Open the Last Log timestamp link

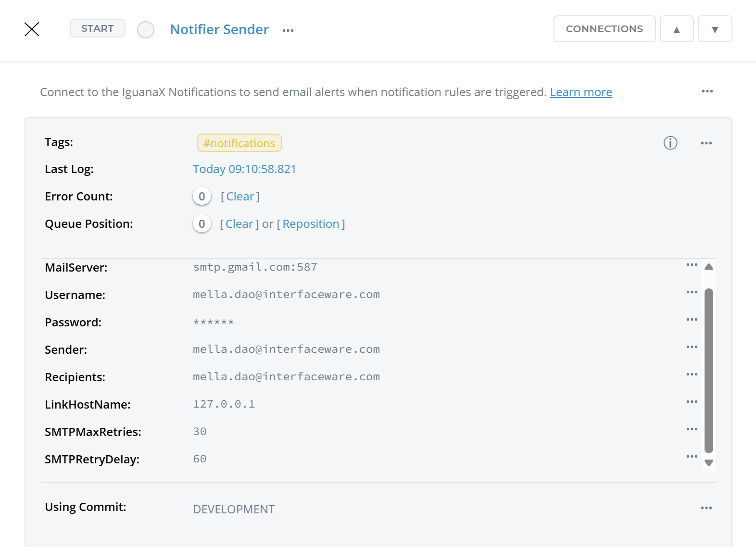(244, 169)
